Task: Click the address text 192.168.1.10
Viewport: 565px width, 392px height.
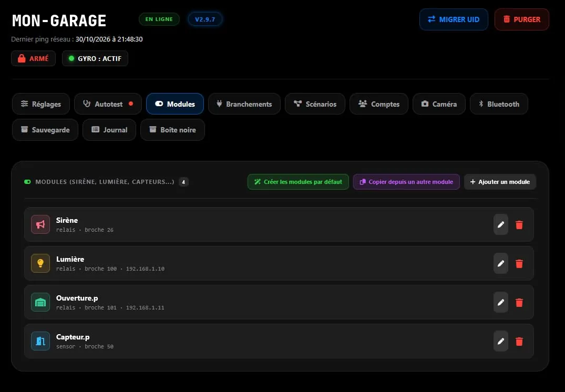Action: (x=145, y=269)
